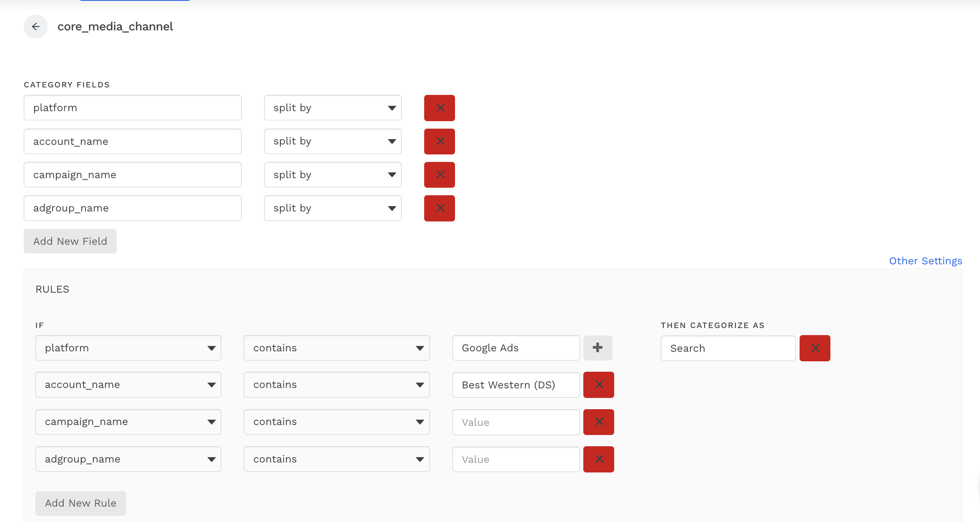Remove the campaign_name rule condition
The image size is (980, 522).
click(x=598, y=422)
